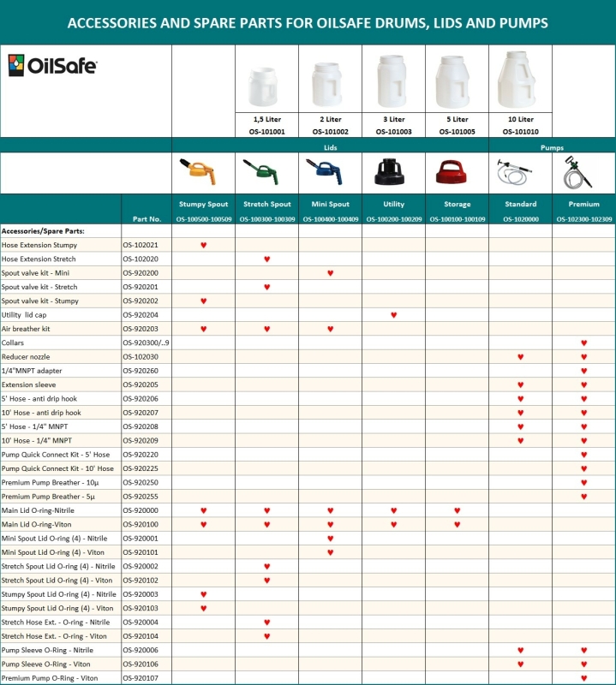The image size is (616, 685).
Task: Click the Premium pump image
Action: click(x=583, y=174)
